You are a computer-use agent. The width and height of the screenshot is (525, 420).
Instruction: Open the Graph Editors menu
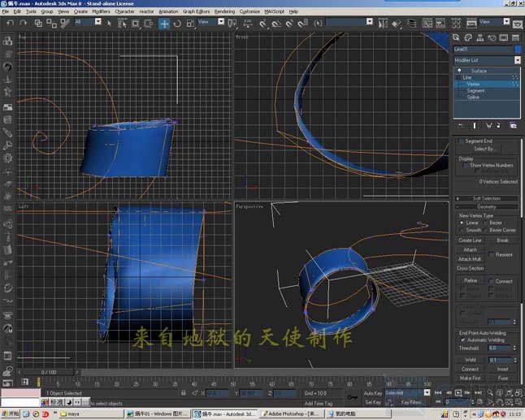point(196,11)
